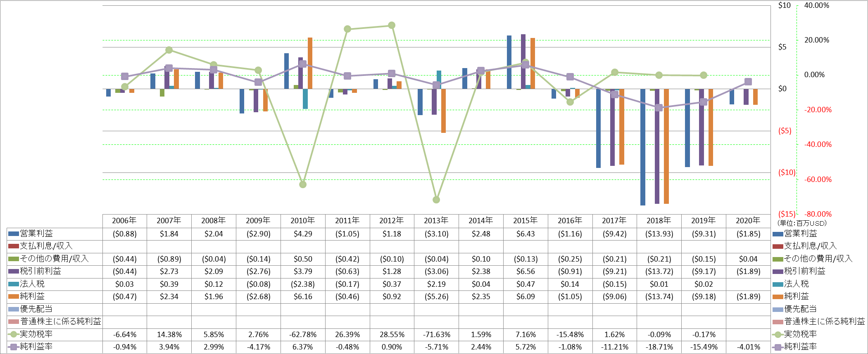This screenshot has height=354, width=868.
Task: Click the teal 法人税 swatch in right legend
Action: pyautogui.click(x=778, y=284)
